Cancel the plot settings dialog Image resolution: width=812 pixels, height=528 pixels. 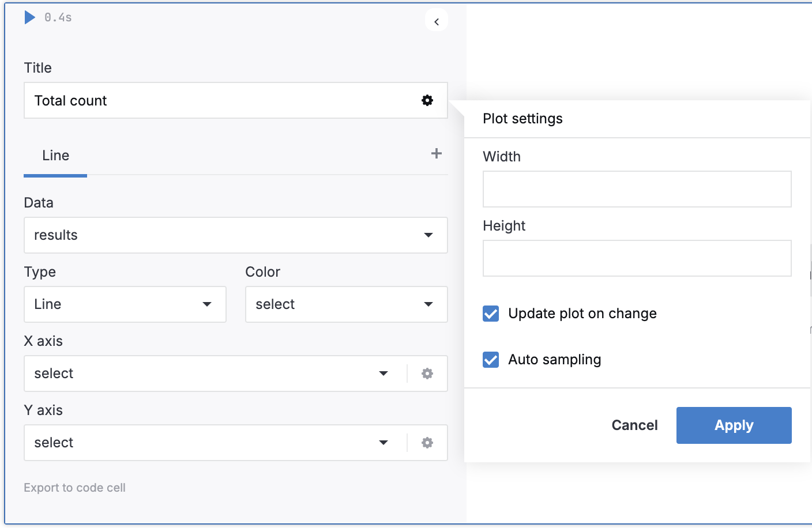pyautogui.click(x=634, y=425)
